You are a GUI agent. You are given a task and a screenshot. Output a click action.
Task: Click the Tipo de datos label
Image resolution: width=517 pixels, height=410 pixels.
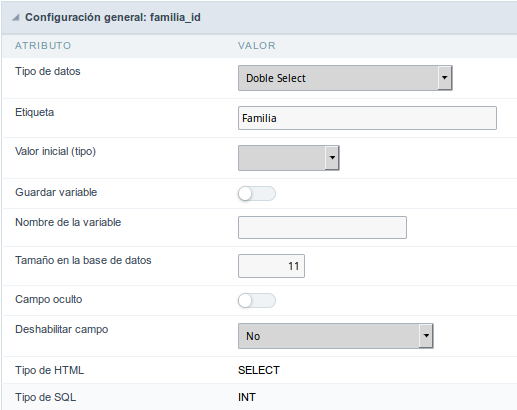click(x=48, y=71)
